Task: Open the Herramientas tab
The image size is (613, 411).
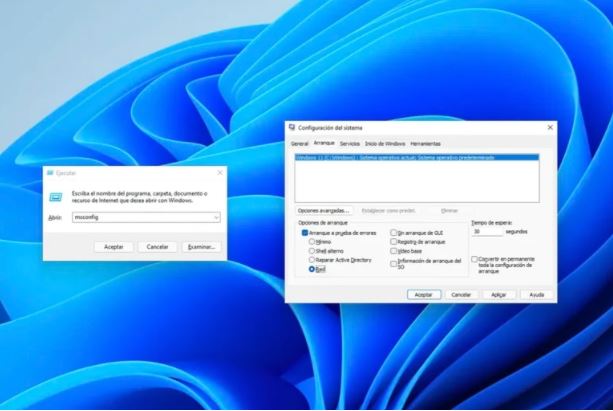Action: 425,144
